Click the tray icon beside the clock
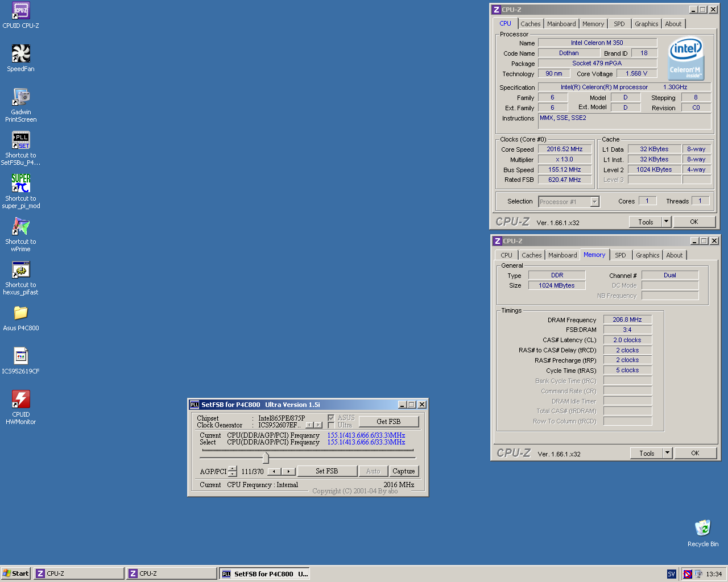728x582 pixels. pyautogui.click(x=698, y=574)
